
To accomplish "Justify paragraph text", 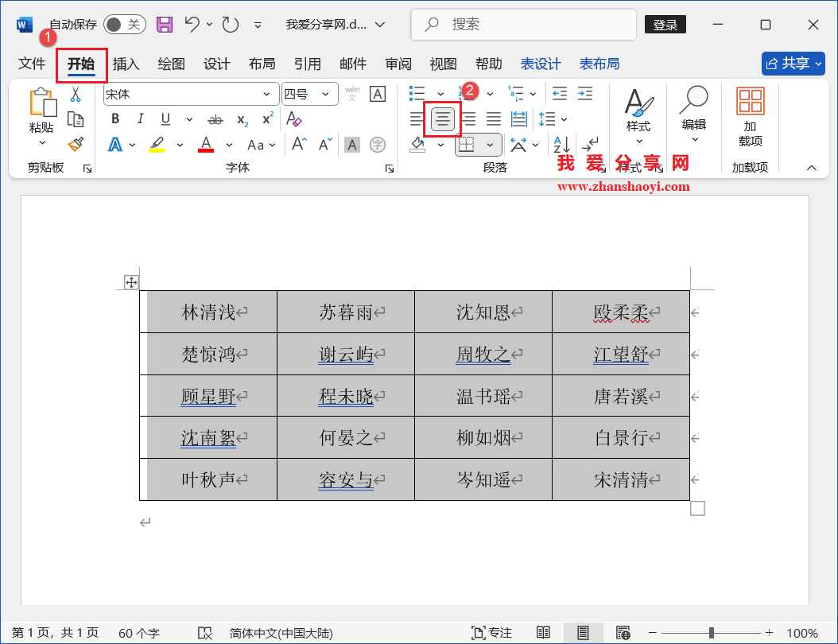I will (x=493, y=118).
